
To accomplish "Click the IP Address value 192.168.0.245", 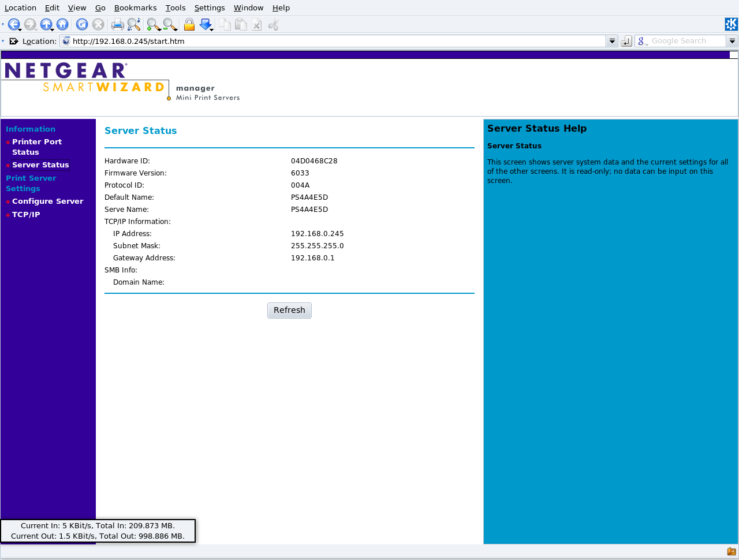I will pyautogui.click(x=317, y=234).
